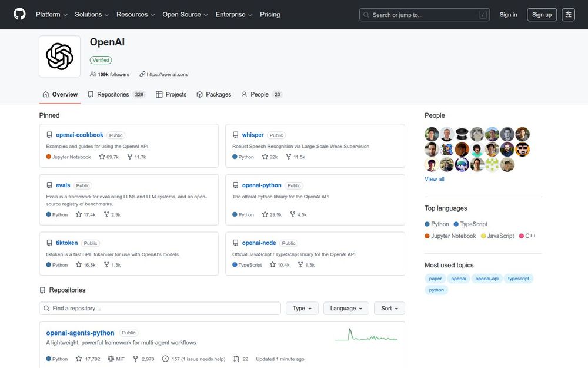Viewport: 588px width, 368px height.
Task: Click openai-agents-python 17,792 stars
Action: coord(88,359)
